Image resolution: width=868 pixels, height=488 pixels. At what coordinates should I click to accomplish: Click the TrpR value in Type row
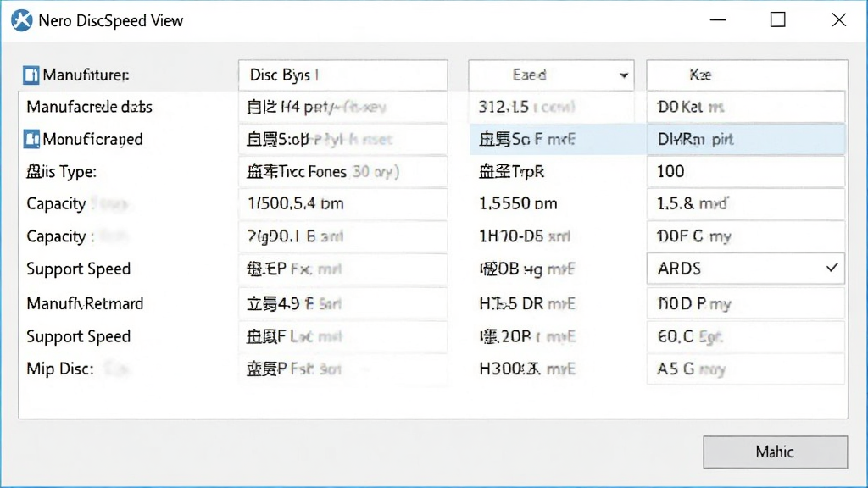click(511, 171)
